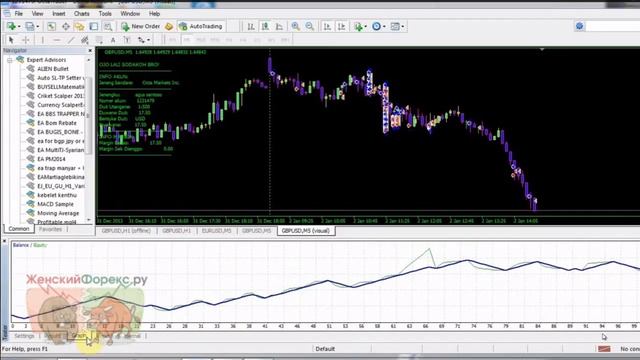
Task: Select the cursor arrow tool
Action: 11,40
